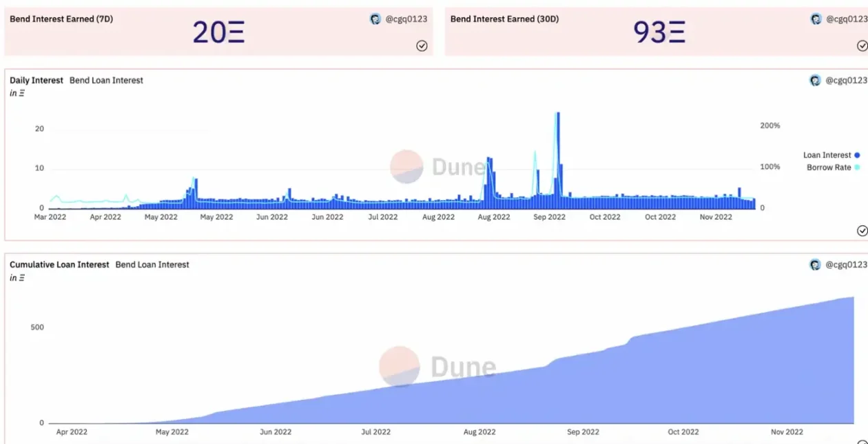Click author avatar in Bend Interest Earned (30D) panel

point(816,19)
